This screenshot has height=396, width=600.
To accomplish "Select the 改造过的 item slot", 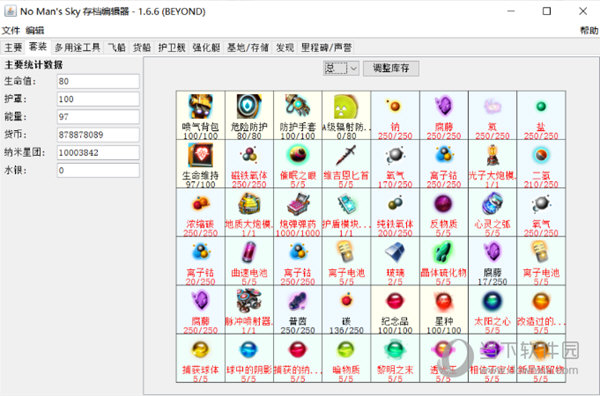I will point(541,310).
